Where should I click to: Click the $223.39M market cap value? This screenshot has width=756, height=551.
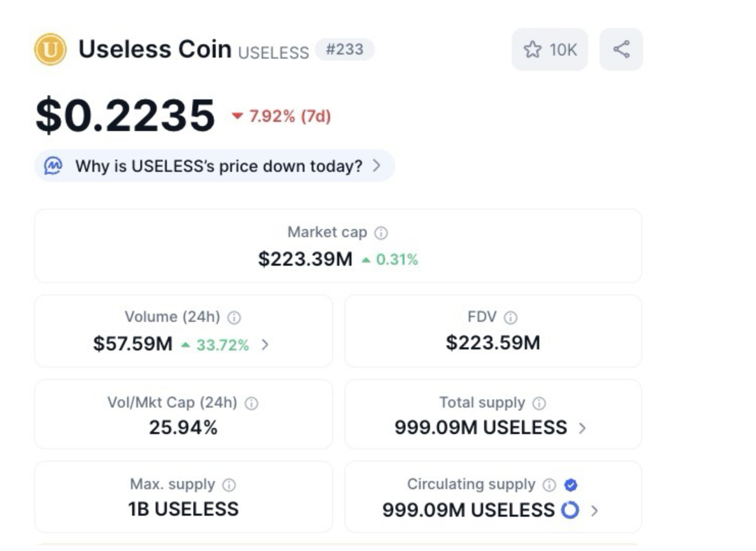click(305, 259)
